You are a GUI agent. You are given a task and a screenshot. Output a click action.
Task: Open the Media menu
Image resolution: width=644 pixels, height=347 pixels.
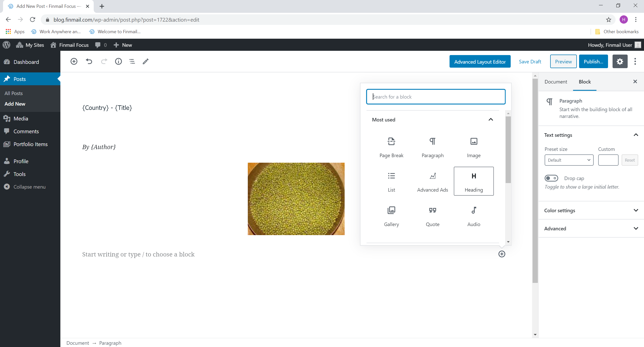coord(30,118)
